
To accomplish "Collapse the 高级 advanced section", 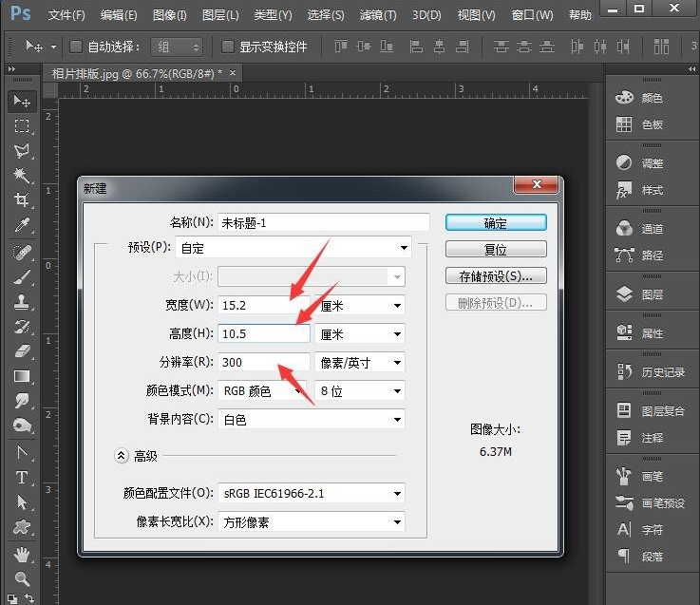I will pos(122,456).
